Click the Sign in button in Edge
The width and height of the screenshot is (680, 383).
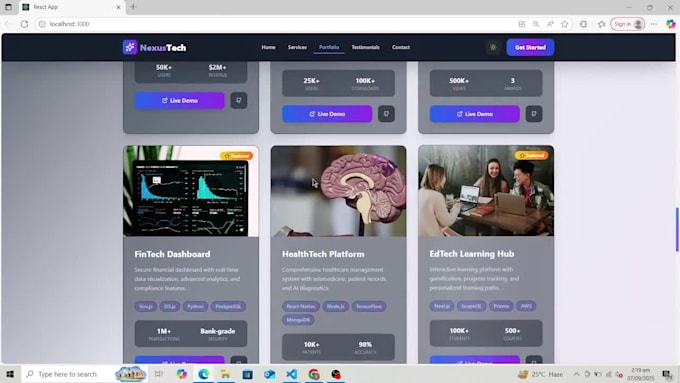coord(627,24)
